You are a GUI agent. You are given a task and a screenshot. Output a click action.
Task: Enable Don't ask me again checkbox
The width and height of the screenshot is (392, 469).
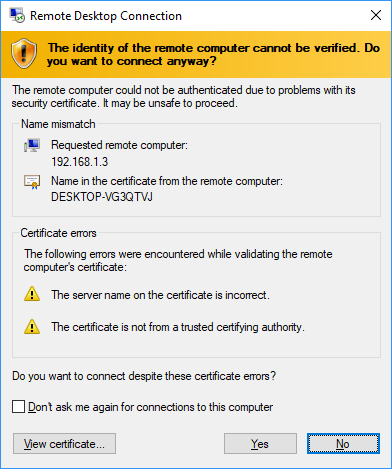(x=18, y=407)
